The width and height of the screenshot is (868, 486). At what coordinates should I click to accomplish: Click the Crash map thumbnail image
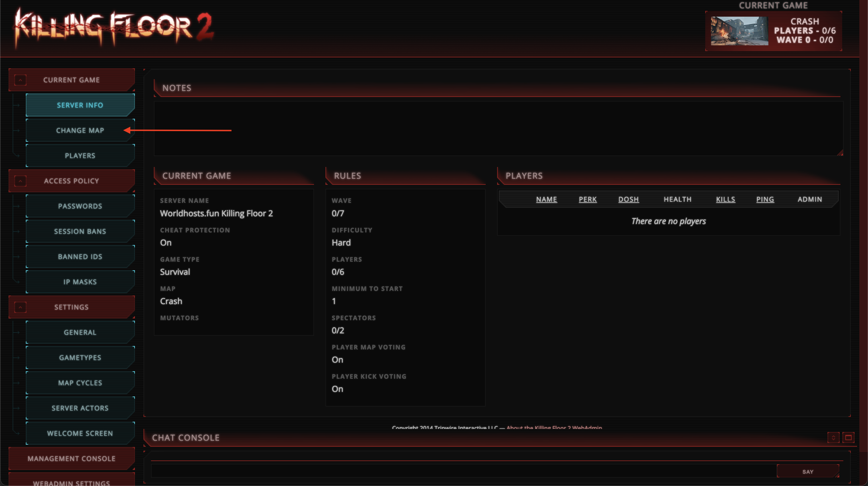click(x=739, y=31)
